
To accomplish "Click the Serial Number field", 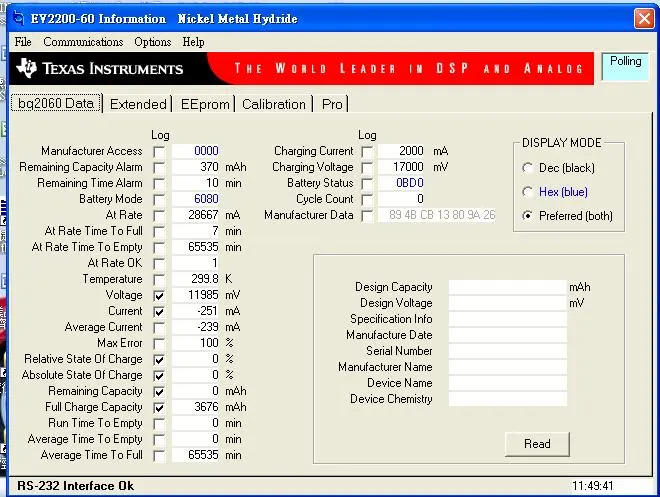I will pyautogui.click(x=508, y=351).
